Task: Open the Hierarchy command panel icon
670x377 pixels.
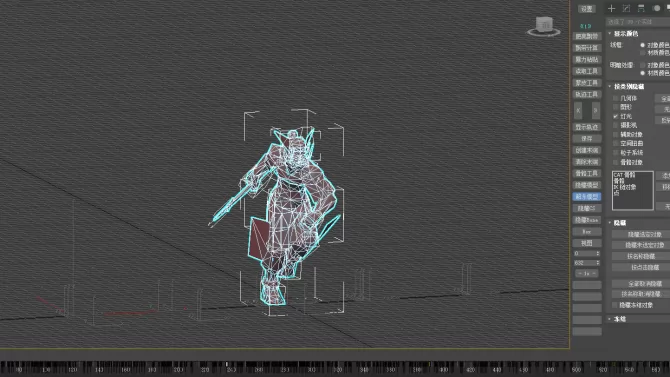Action: pyautogui.click(x=641, y=9)
